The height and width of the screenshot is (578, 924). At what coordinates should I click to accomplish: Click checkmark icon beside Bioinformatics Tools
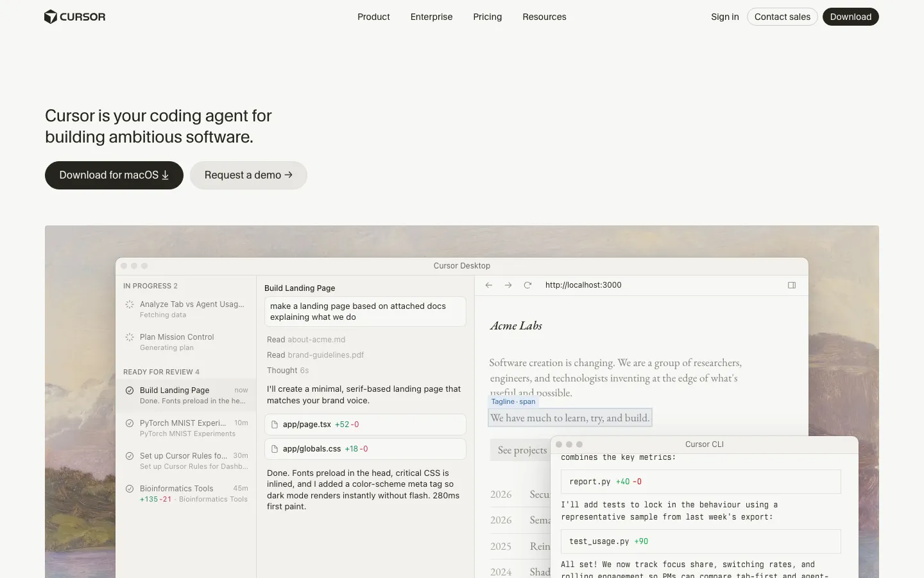tap(130, 489)
